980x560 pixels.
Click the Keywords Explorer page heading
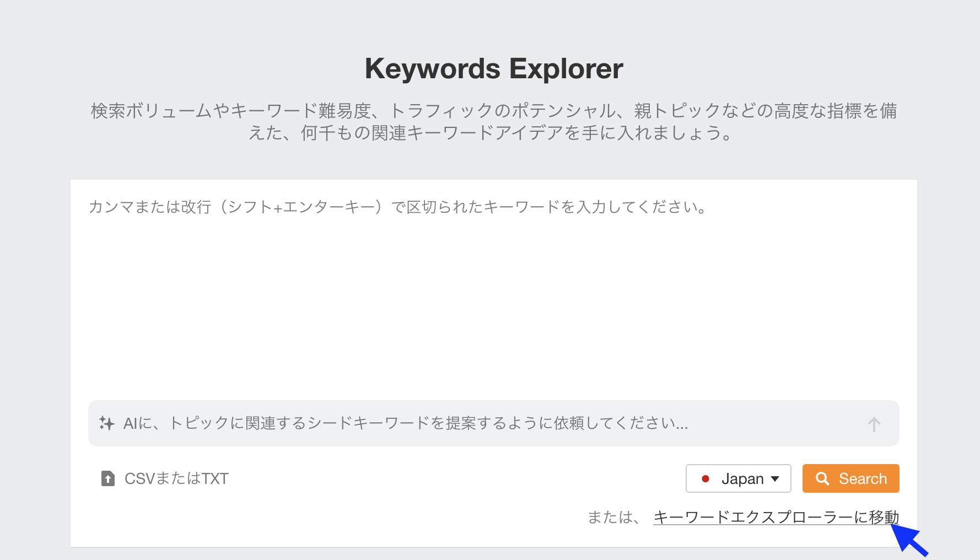(493, 68)
